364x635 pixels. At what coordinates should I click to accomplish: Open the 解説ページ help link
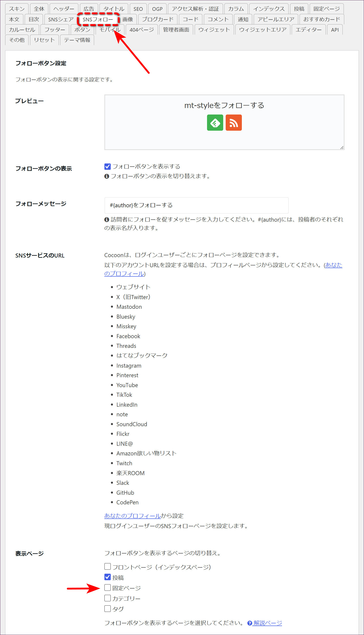click(x=267, y=623)
